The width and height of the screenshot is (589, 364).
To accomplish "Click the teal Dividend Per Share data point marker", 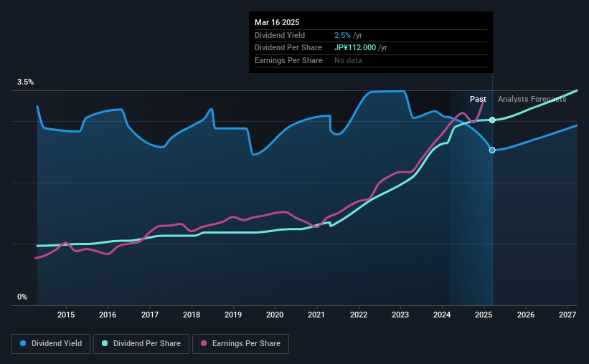I will 492,120.
